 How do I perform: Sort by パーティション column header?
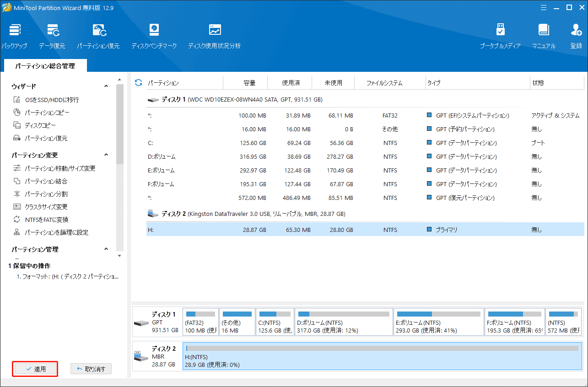pyautogui.click(x=184, y=83)
